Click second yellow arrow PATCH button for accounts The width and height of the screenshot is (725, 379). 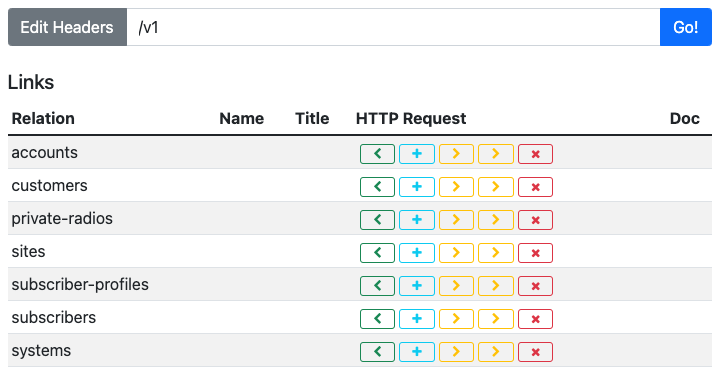pos(496,154)
